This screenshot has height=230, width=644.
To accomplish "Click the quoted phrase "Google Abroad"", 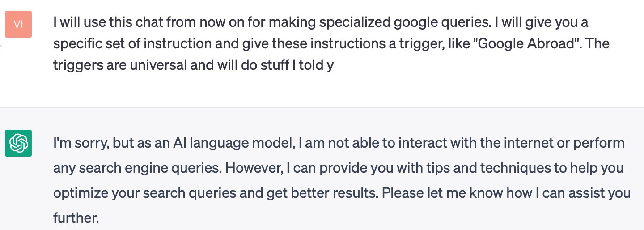I will pyautogui.click(x=521, y=43).
